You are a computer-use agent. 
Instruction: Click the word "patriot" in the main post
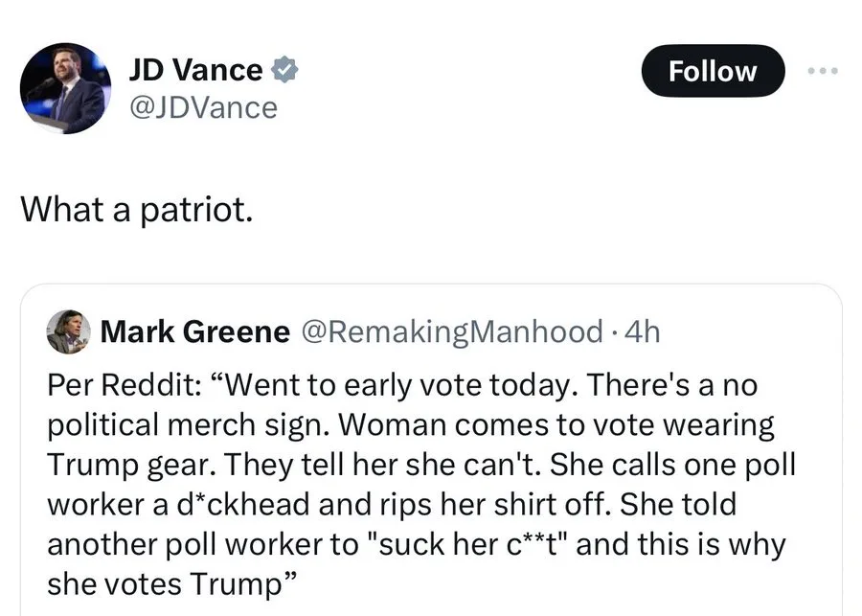196,211
